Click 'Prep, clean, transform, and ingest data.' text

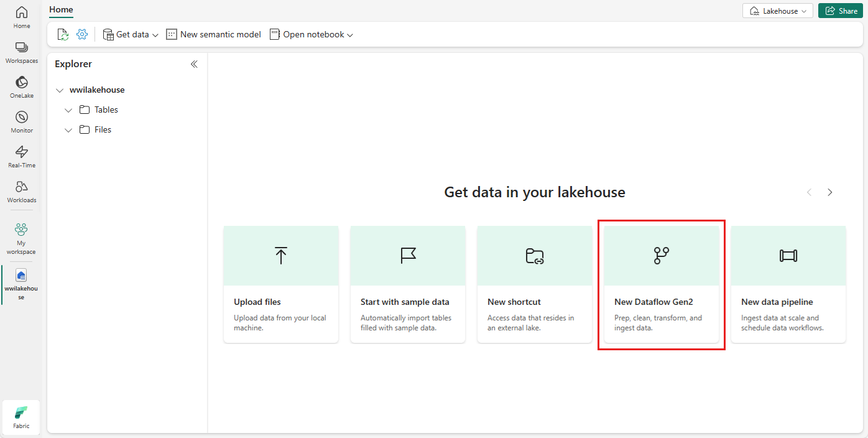pos(658,323)
